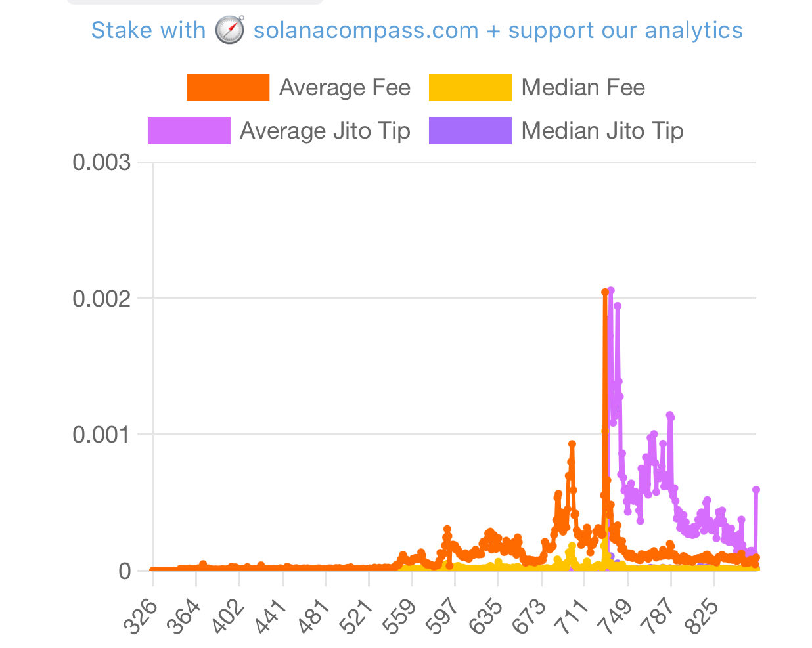Click the 825 x-axis epoch label
Image resolution: width=812 pixels, height=648 pixels.
click(x=702, y=616)
